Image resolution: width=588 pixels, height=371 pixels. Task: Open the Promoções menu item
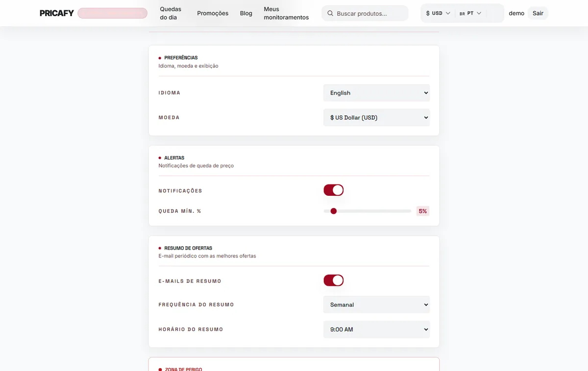(213, 13)
